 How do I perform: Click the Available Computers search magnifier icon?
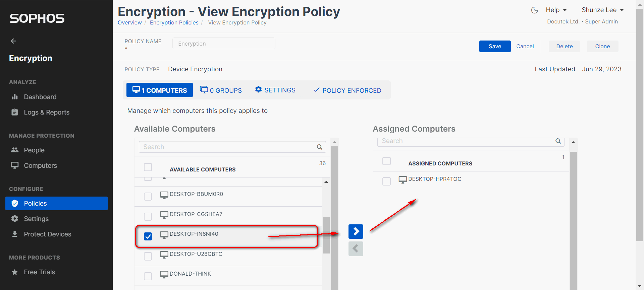click(x=319, y=147)
